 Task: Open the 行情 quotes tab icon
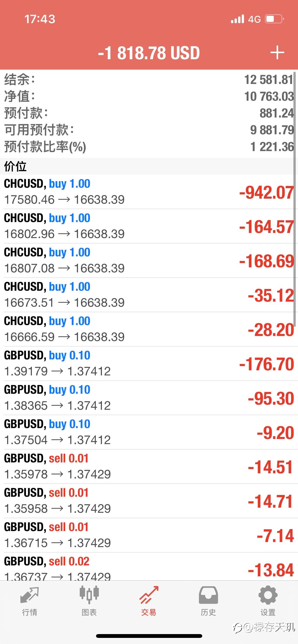30,595
